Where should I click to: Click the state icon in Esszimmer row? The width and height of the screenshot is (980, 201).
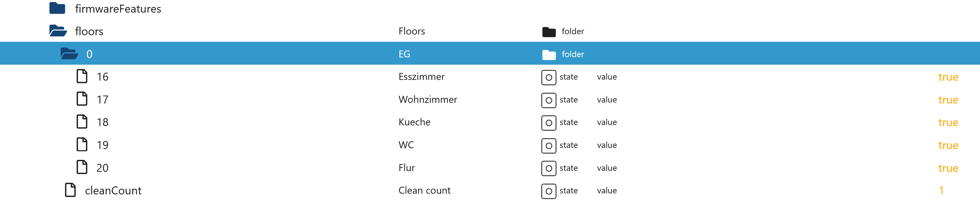(x=549, y=77)
